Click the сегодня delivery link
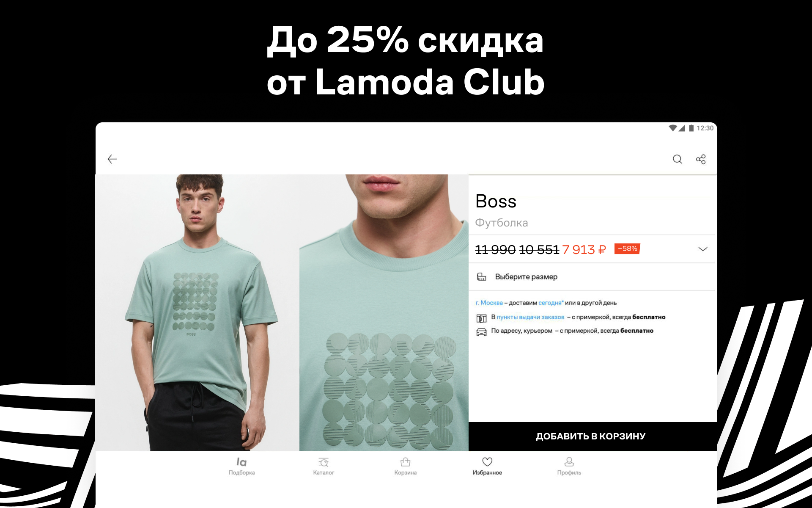Screen dimensions: 812x508 coord(551,303)
